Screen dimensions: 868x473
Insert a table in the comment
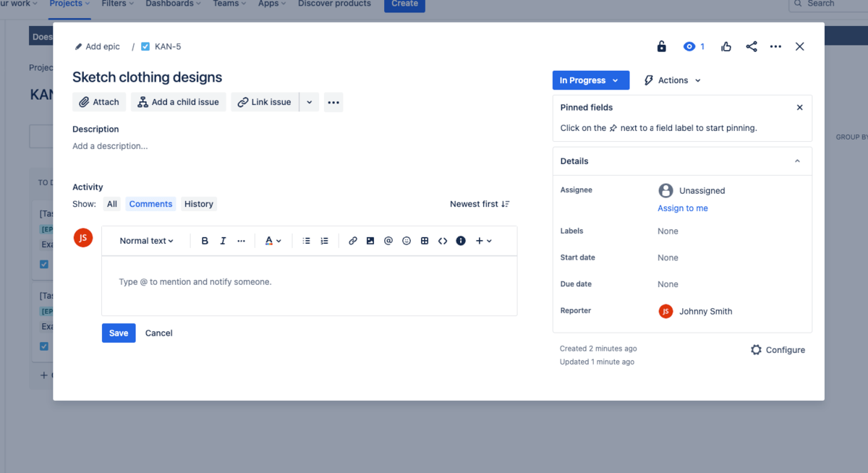tap(425, 241)
